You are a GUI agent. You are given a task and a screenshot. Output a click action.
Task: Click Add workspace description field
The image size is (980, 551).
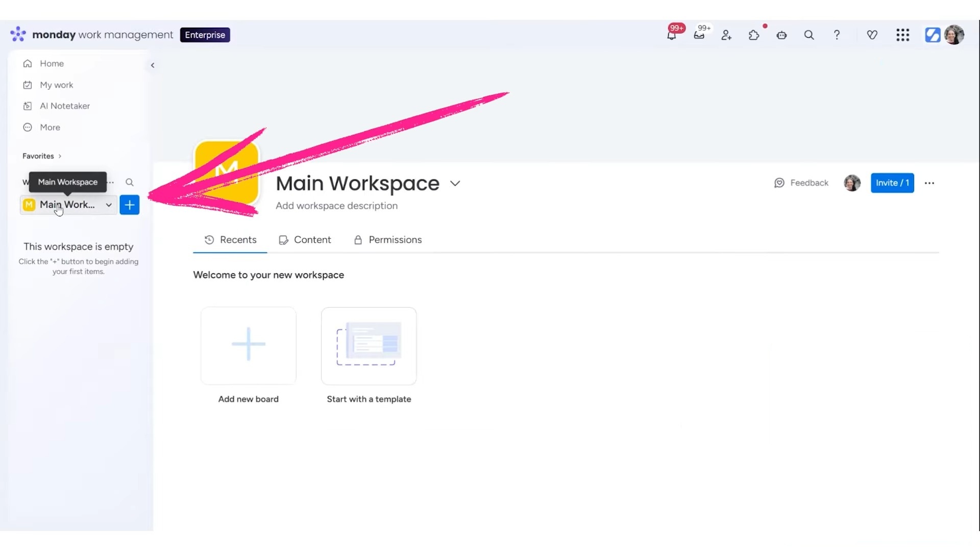tap(336, 206)
